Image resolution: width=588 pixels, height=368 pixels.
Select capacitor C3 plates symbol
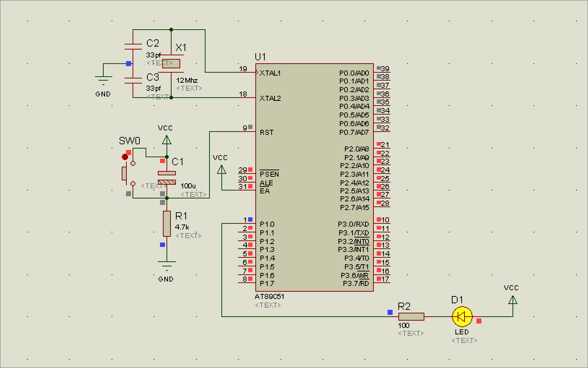pos(133,81)
